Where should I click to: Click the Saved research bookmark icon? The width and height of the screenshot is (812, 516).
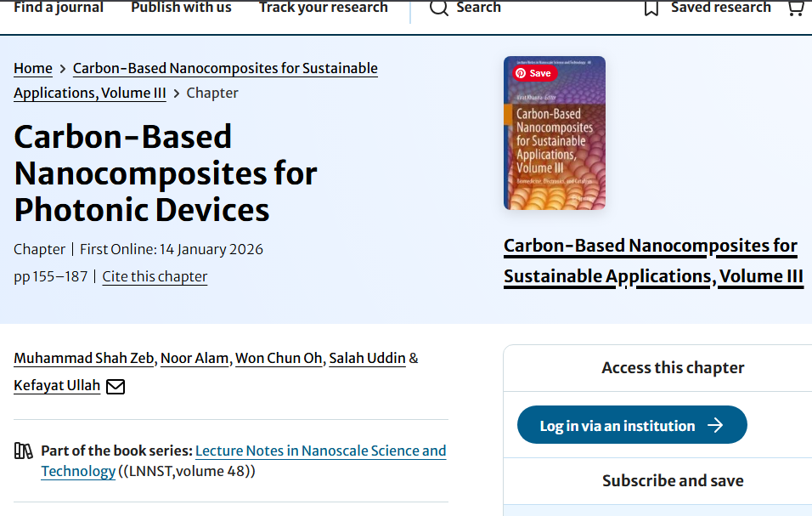pos(651,9)
